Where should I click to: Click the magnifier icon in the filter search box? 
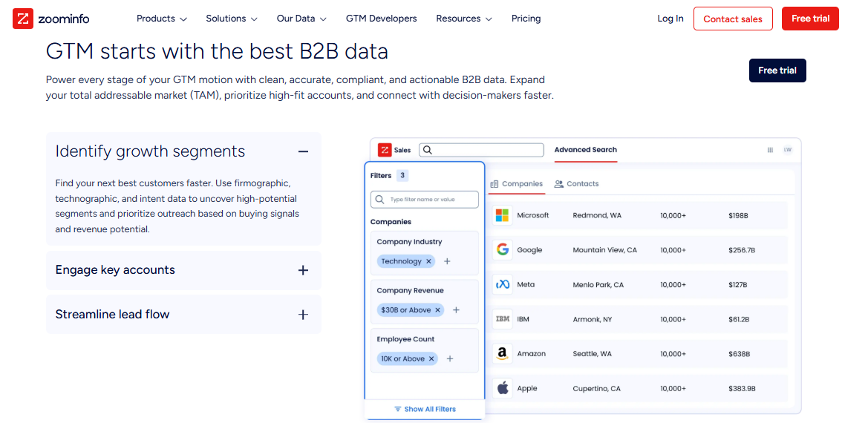point(379,200)
